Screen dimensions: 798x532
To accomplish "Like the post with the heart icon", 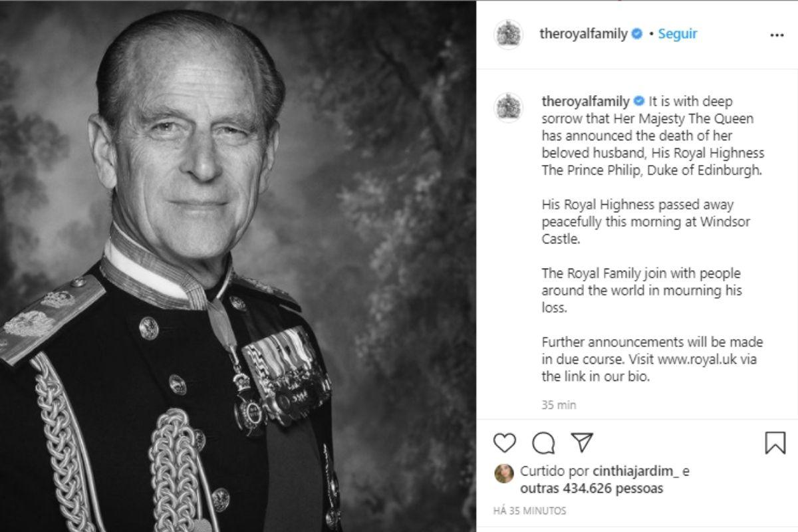I will 505,442.
